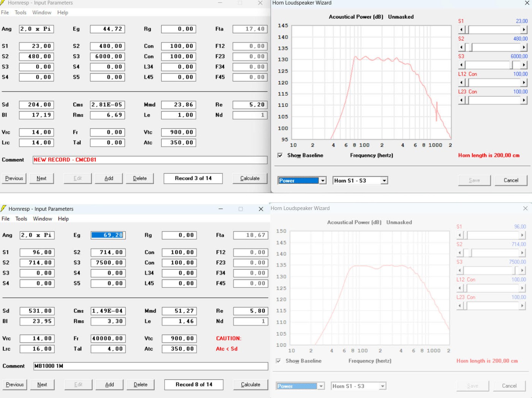532x398 pixels.
Task: Expand Horn S1 - S3 dropdown in top wizard
Action: point(384,181)
